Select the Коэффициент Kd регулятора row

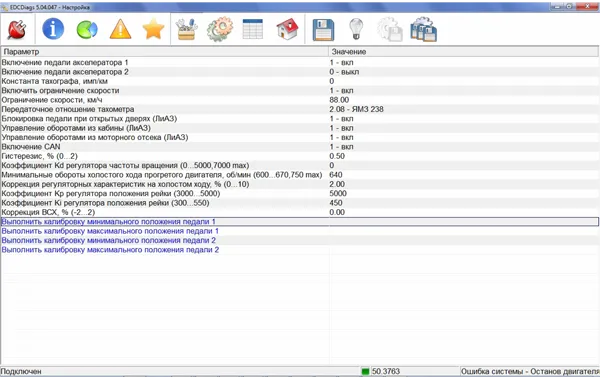(x=300, y=165)
